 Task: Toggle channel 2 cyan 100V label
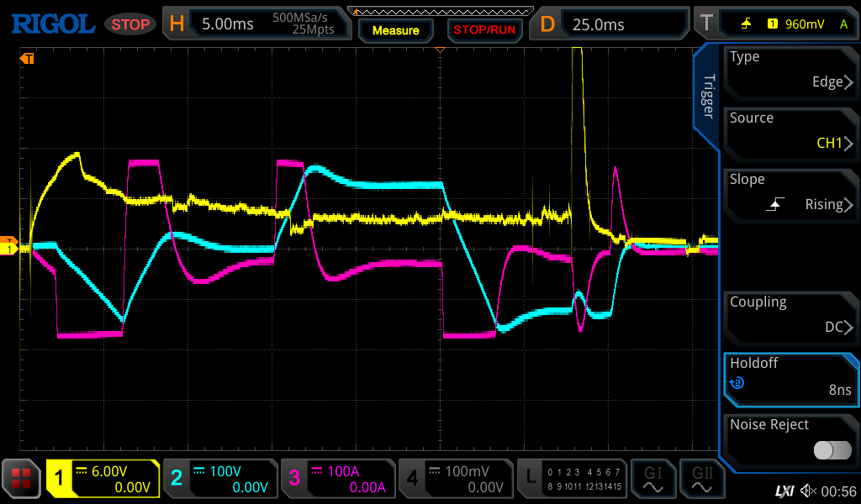tap(219, 479)
